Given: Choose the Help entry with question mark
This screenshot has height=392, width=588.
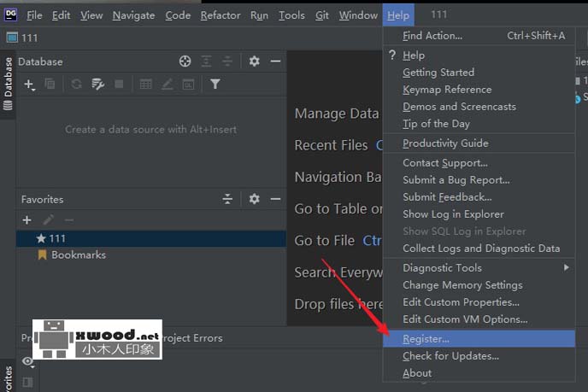Looking at the screenshot, I should click(479, 56).
